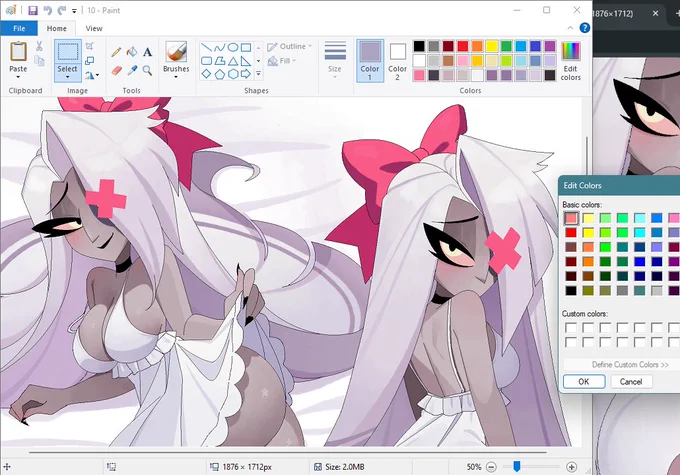This screenshot has height=475, width=680.
Task: Click the Zoom out minus button
Action: click(491, 467)
